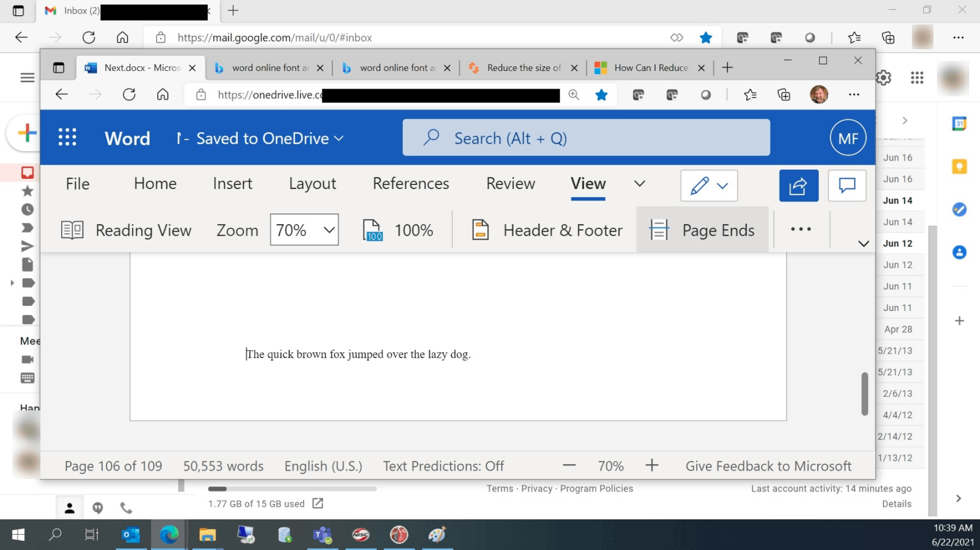Open Edge settings ellipsis in front window
This screenshot has height=550, width=980.
[x=854, y=95]
